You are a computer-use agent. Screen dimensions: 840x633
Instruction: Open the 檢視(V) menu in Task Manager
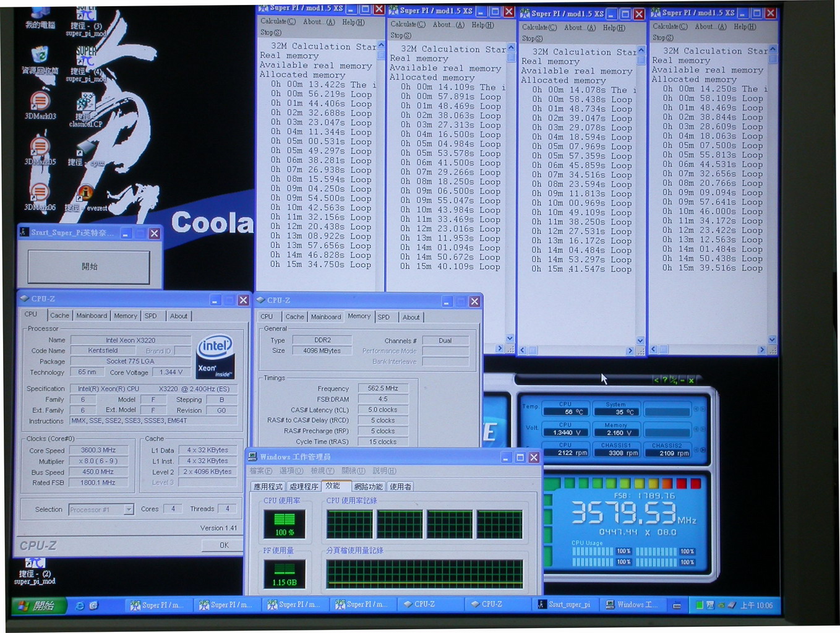pyautogui.click(x=322, y=471)
